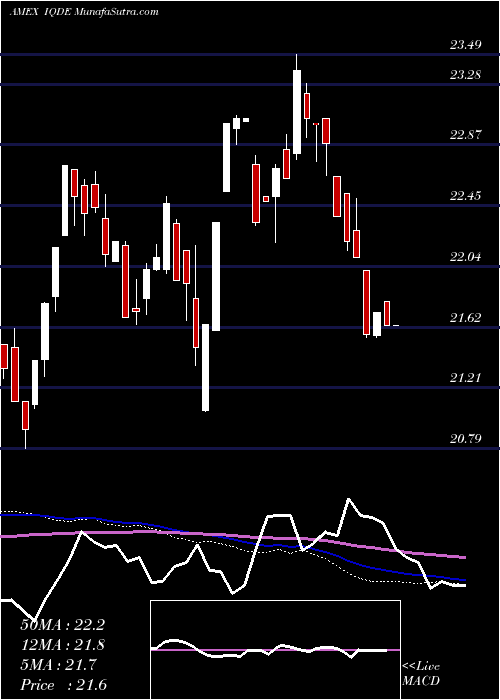Click the 22.04 price level label
This screenshot has height=700, width=500.
[466, 257]
